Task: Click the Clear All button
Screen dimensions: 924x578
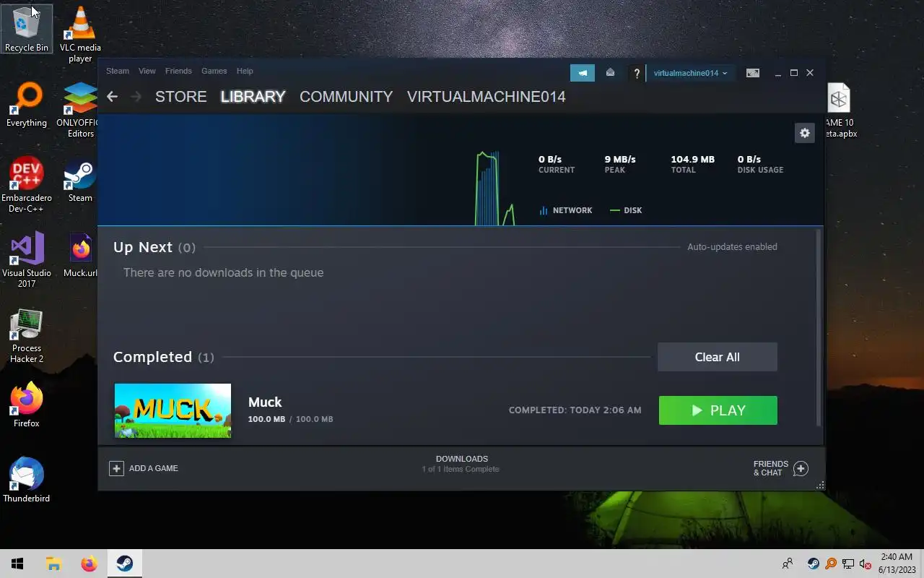Action: (x=718, y=357)
